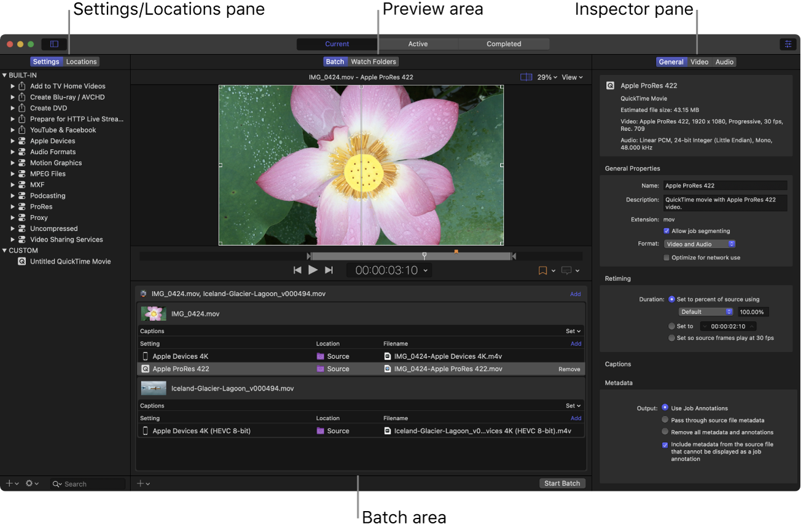The height and width of the screenshot is (532, 801).
Task: Select Pass through source file metadata
Action: (x=665, y=420)
